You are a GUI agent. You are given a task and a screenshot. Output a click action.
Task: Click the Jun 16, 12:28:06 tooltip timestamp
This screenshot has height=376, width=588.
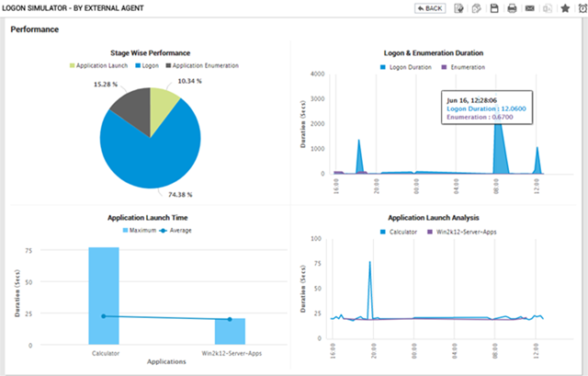click(471, 100)
